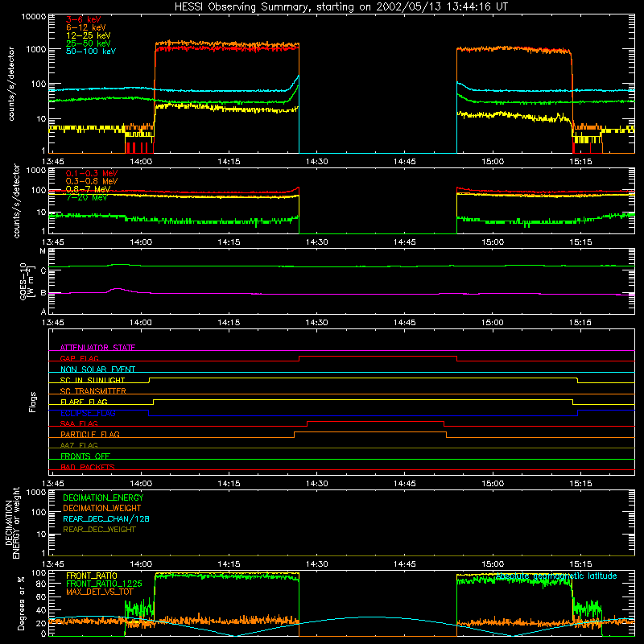Click the vertical Flags axis title
Viewport: 644px width, 644px height.
(33, 402)
